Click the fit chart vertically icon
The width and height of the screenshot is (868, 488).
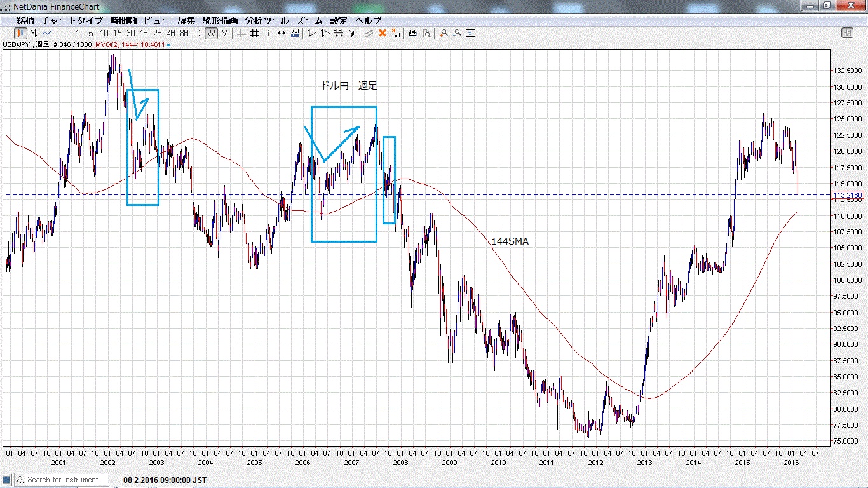click(x=471, y=33)
